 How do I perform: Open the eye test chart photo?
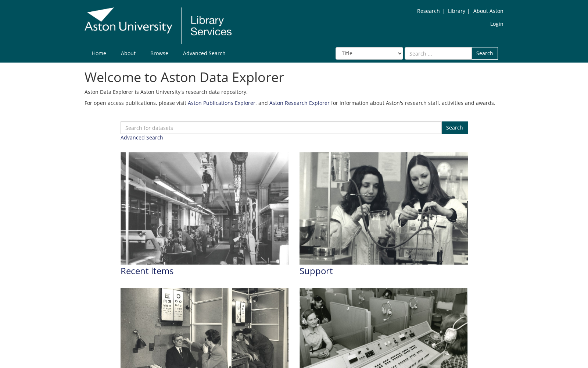click(204, 328)
